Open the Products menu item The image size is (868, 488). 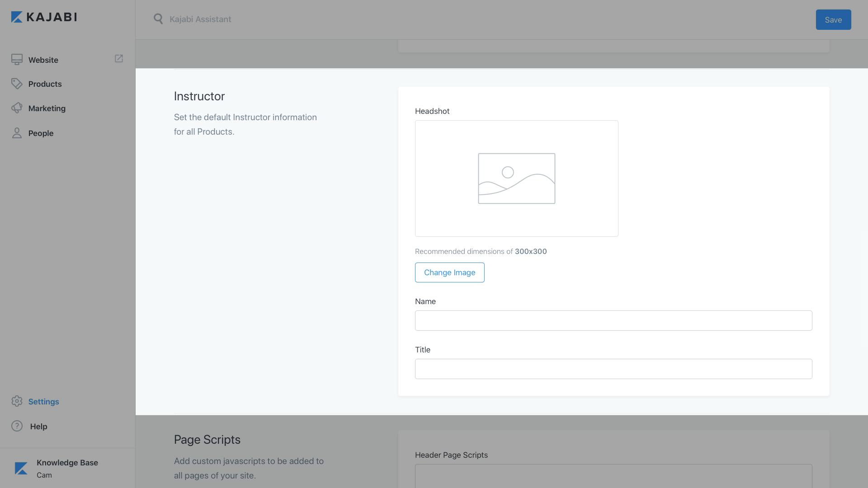click(x=45, y=84)
